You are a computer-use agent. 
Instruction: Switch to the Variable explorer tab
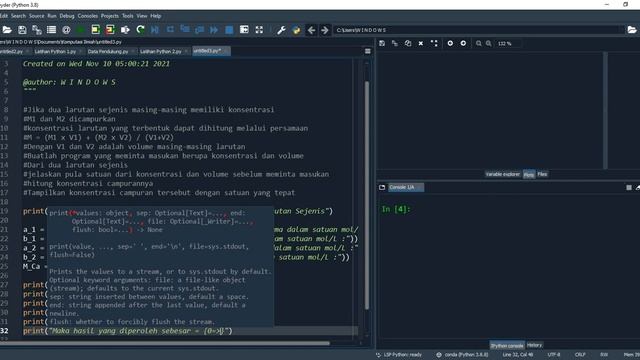503,174
